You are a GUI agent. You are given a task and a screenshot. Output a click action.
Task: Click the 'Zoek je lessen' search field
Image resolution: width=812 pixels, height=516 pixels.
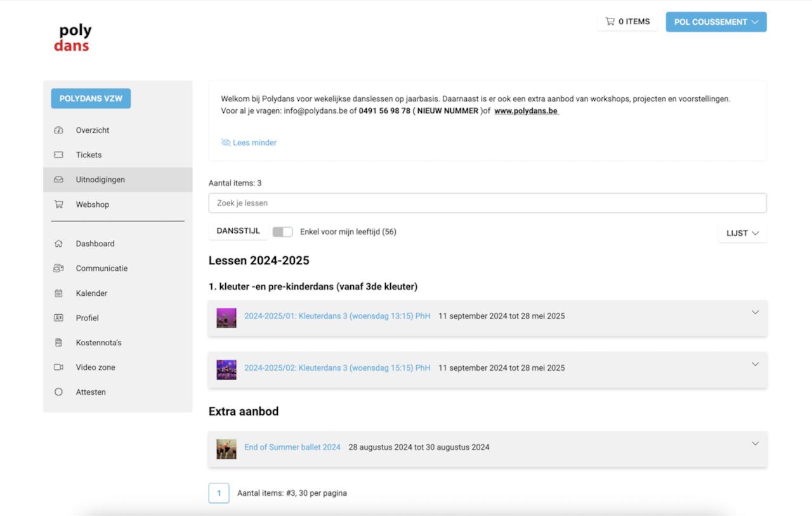coord(487,203)
